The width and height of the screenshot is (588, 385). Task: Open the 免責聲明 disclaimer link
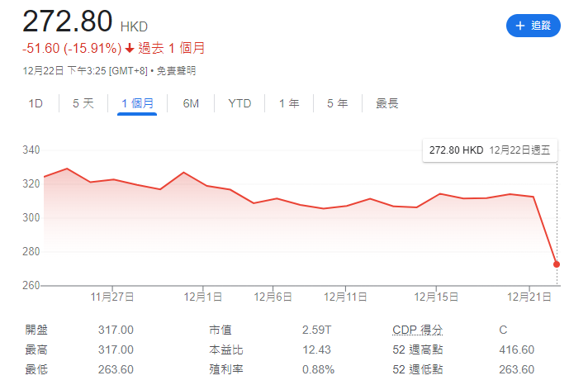click(176, 71)
